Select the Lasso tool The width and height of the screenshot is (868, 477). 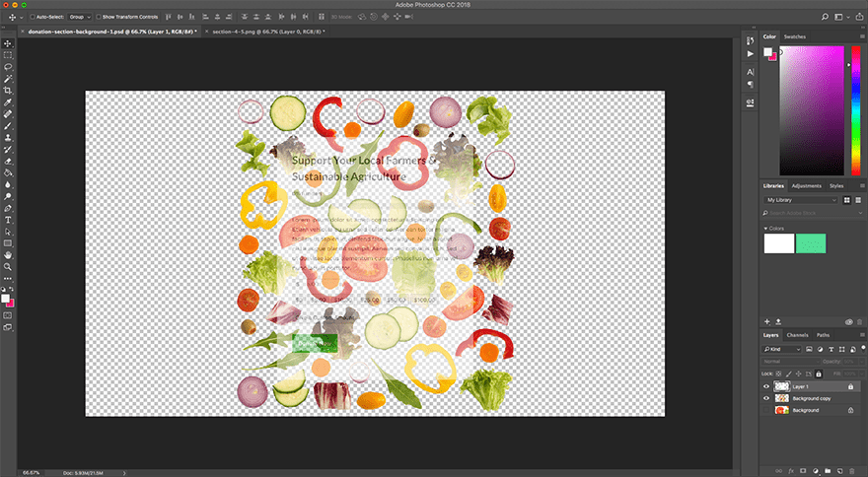pos(8,66)
